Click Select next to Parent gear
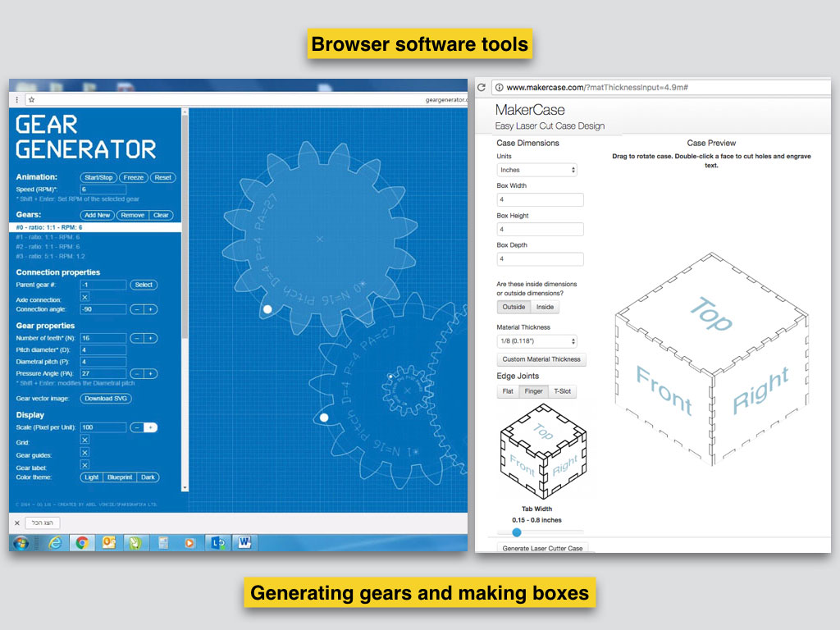This screenshot has height=630, width=840. [x=144, y=285]
